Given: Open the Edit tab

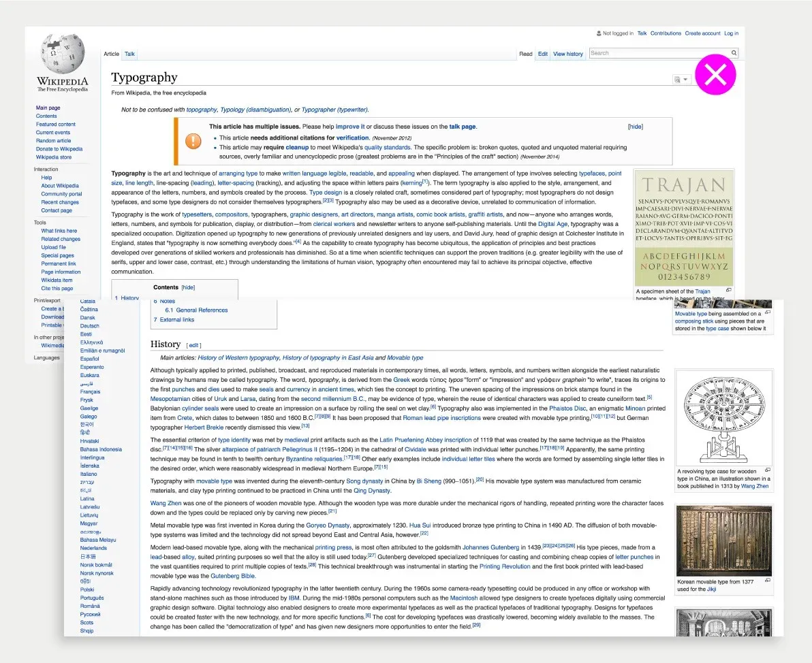Looking at the screenshot, I should click(x=542, y=54).
